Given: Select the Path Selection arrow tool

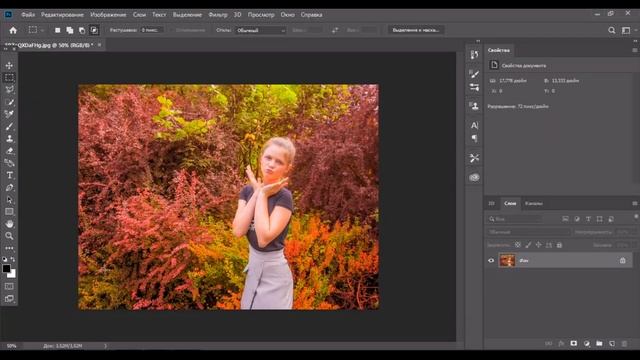Looking at the screenshot, I should click(9, 200).
